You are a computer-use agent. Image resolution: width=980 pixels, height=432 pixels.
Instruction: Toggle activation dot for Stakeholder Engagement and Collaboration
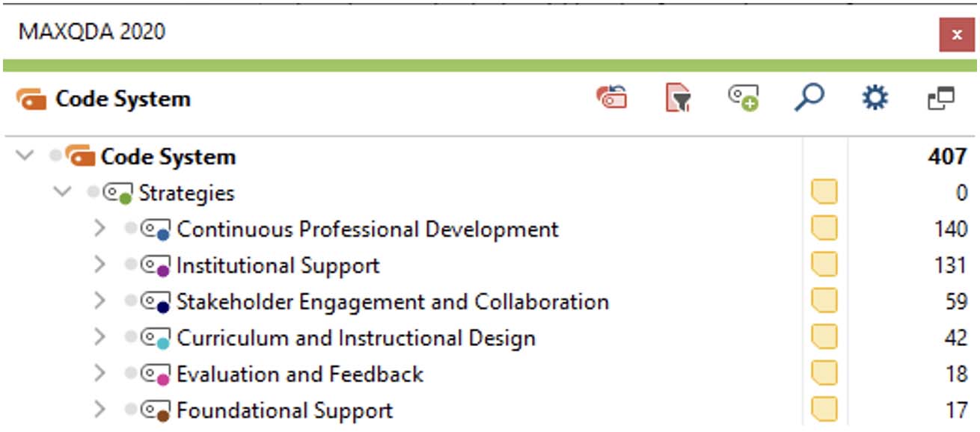point(132,301)
